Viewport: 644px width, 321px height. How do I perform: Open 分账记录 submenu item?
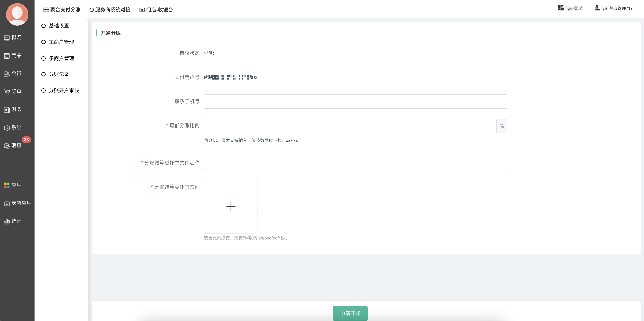[59, 74]
